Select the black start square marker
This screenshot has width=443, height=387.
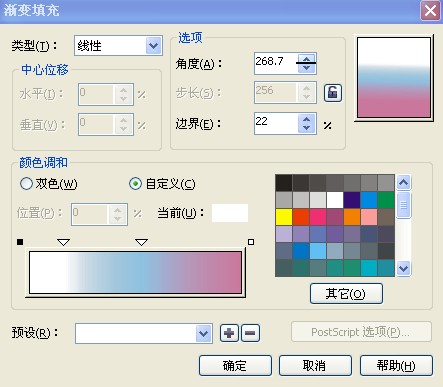(x=20, y=242)
